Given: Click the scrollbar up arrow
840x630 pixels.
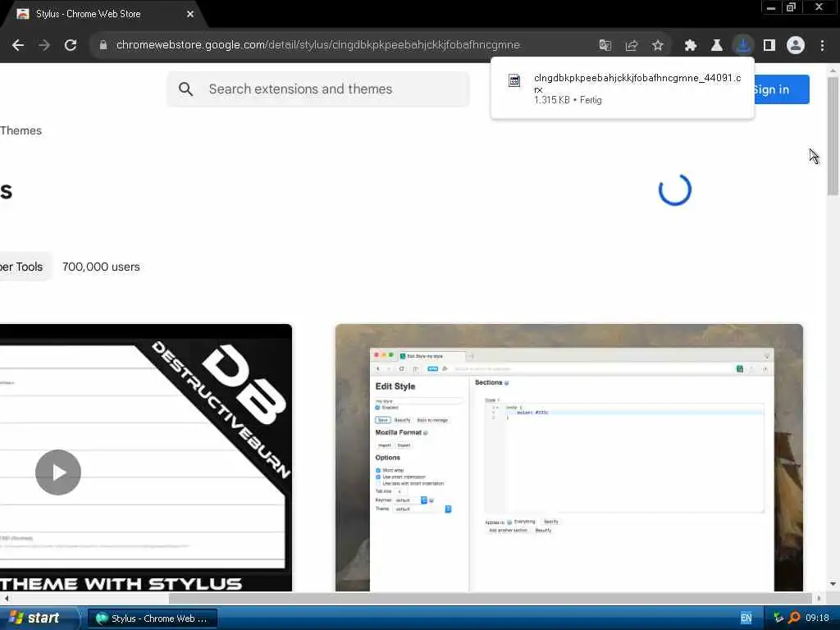Looking at the screenshot, I should coord(833,71).
